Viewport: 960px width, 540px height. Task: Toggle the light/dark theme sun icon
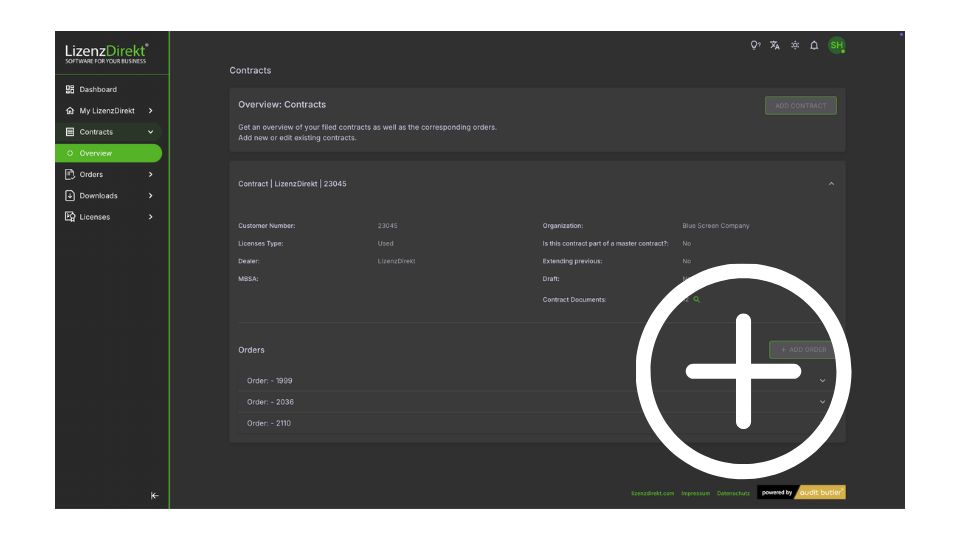(x=795, y=45)
